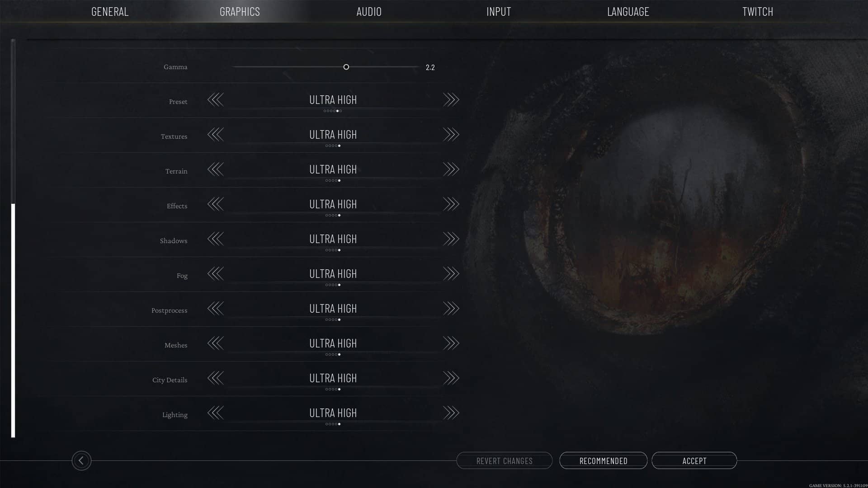Increase Shadows quality using right chevrons
The width and height of the screenshot is (868, 488).
[451, 239]
